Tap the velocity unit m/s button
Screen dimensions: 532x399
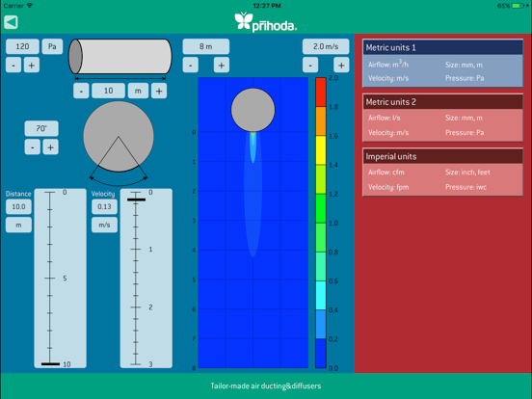click(104, 225)
